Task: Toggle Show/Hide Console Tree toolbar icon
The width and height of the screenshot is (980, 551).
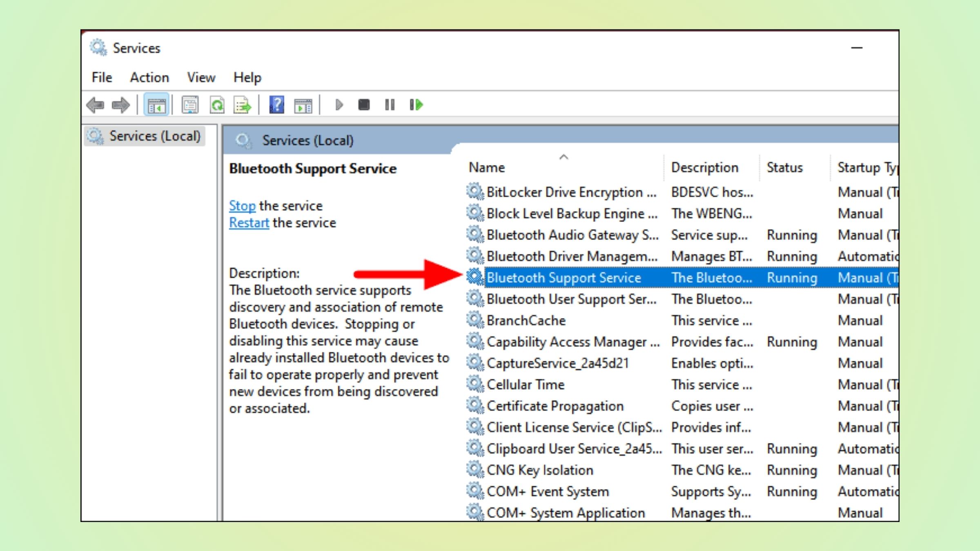Action: pos(156,105)
